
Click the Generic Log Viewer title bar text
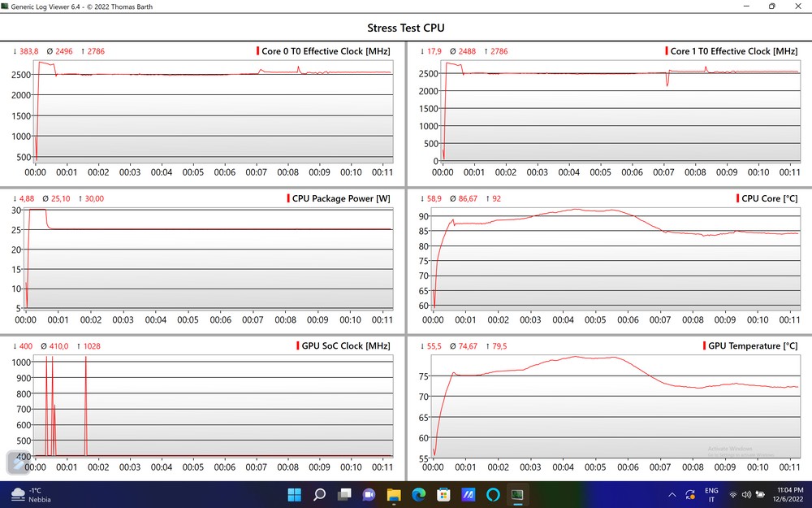click(x=82, y=7)
